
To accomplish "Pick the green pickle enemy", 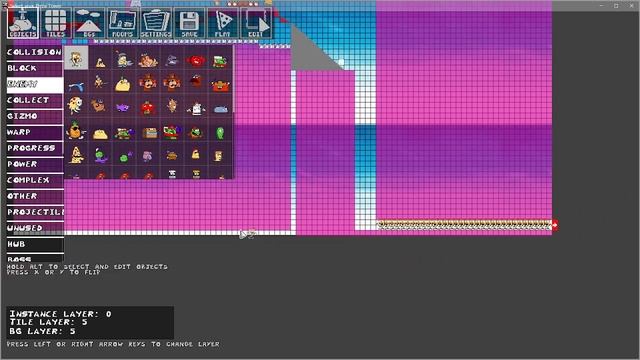I will pos(220,133).
